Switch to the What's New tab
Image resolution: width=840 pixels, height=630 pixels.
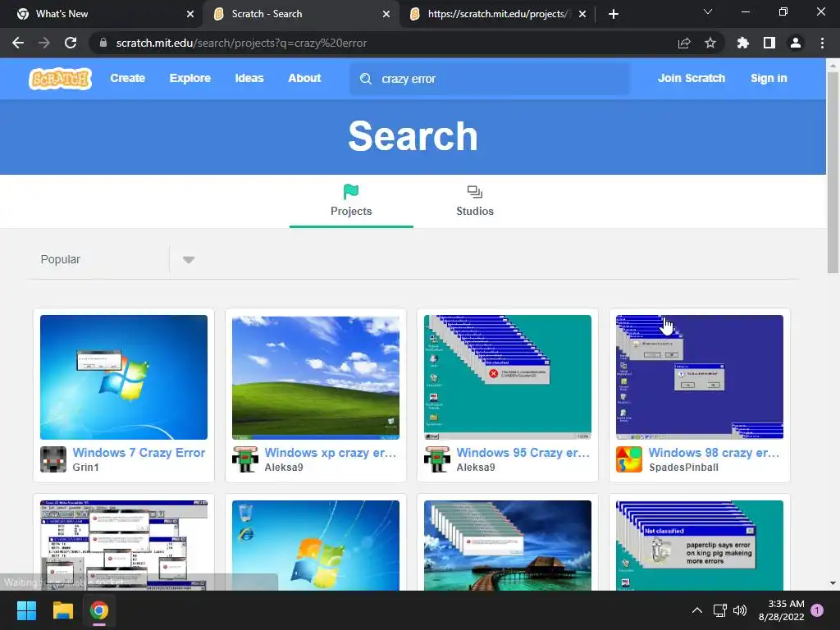pos(102,14)
